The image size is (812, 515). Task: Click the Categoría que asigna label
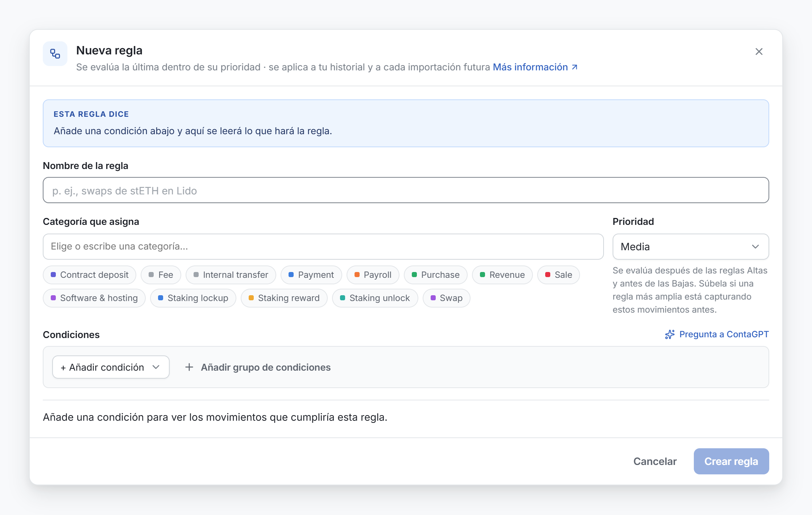point(91,222)
